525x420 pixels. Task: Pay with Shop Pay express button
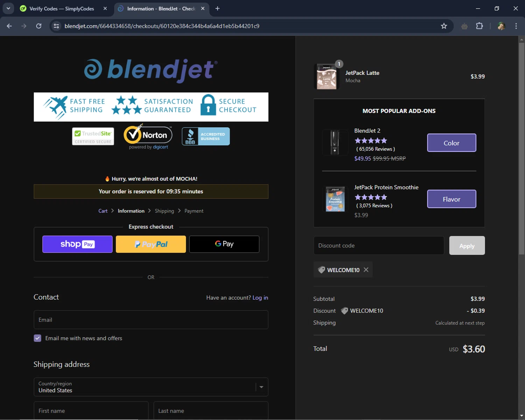click(x=77, y=244)
